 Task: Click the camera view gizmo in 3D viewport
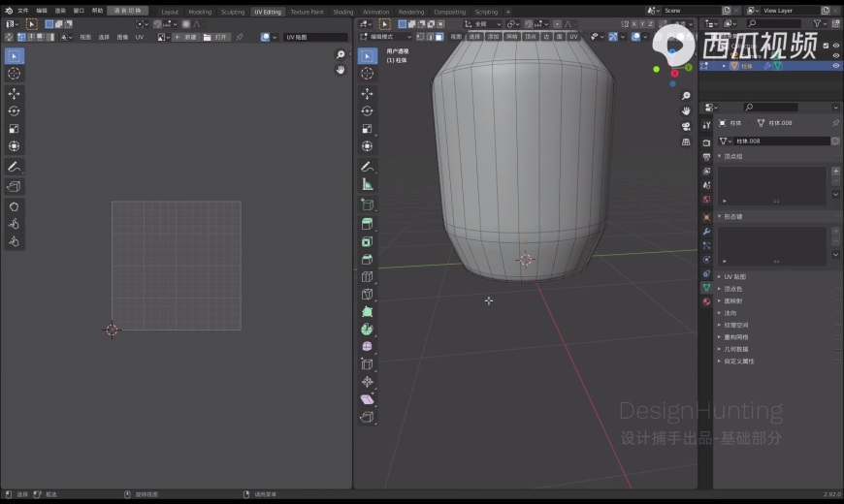click(x=686, y=126)
